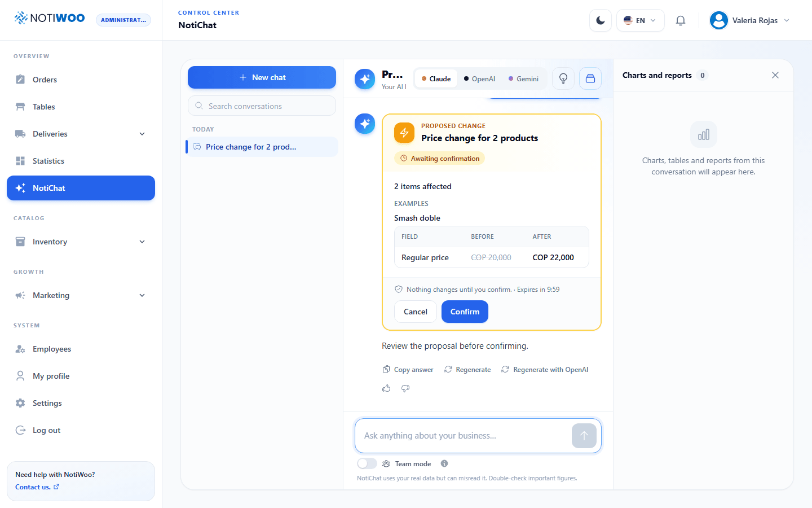Click Regenerate the answer

(467, 370)
